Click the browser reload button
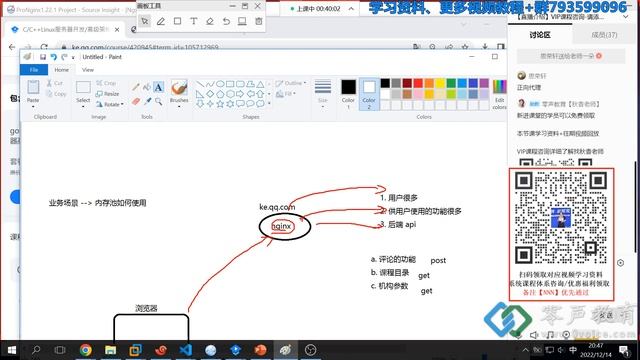The width and height of the screenshot is (640, 360). (44, 47)
